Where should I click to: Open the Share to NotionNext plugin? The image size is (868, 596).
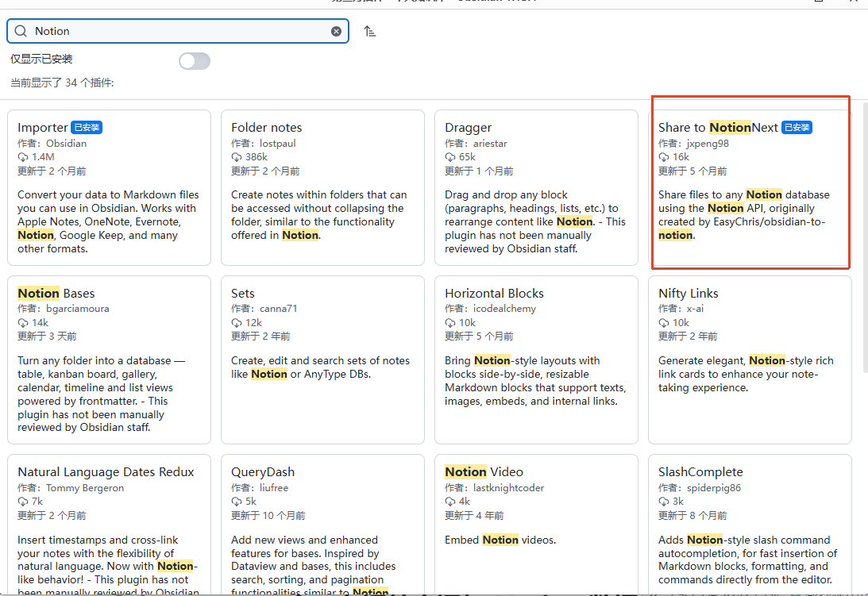(750, 187)
